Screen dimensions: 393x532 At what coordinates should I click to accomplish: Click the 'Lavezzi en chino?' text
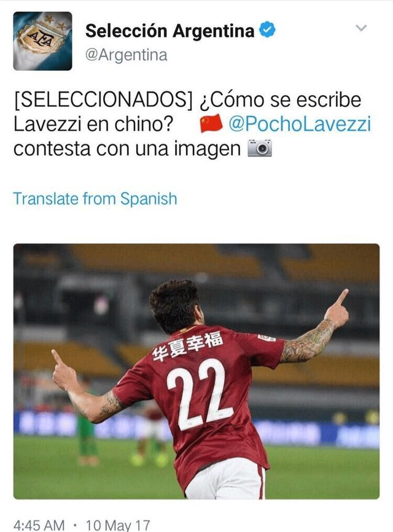93,124
